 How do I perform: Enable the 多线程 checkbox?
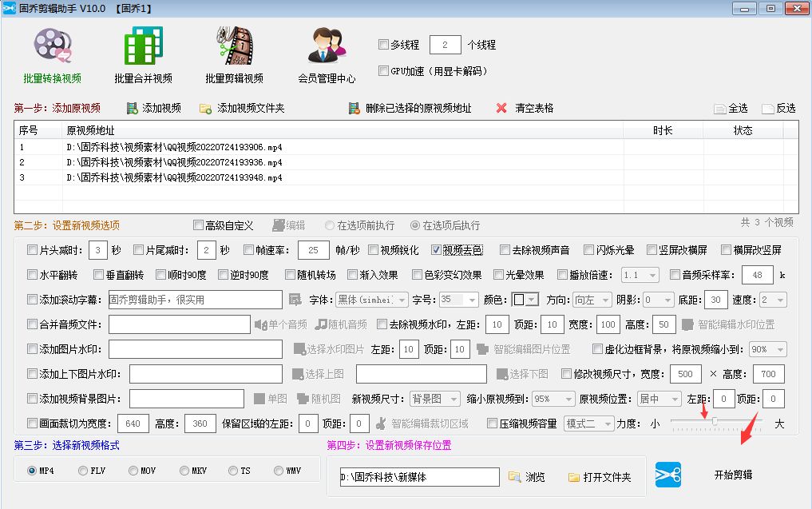(x=384, y=45)
